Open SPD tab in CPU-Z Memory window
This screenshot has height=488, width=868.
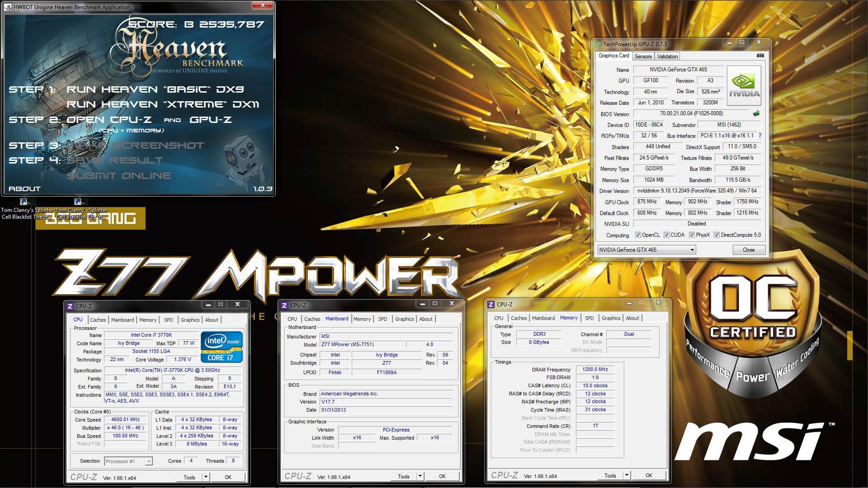[589, 318]
